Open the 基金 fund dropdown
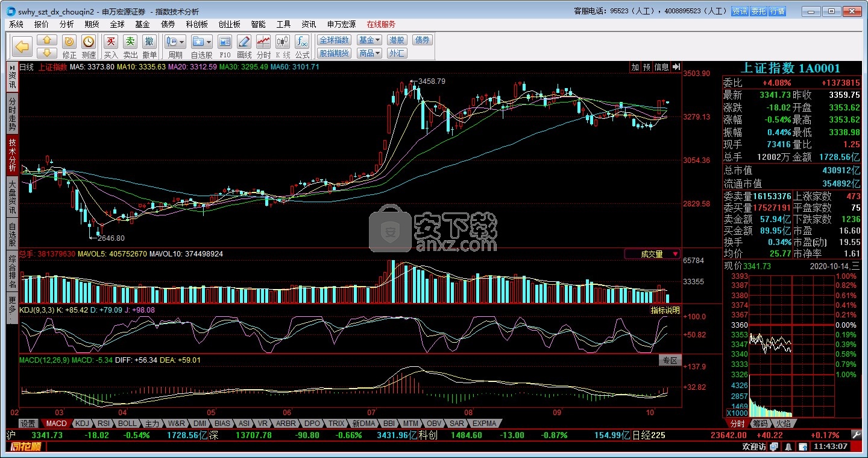 coord(370,40)
